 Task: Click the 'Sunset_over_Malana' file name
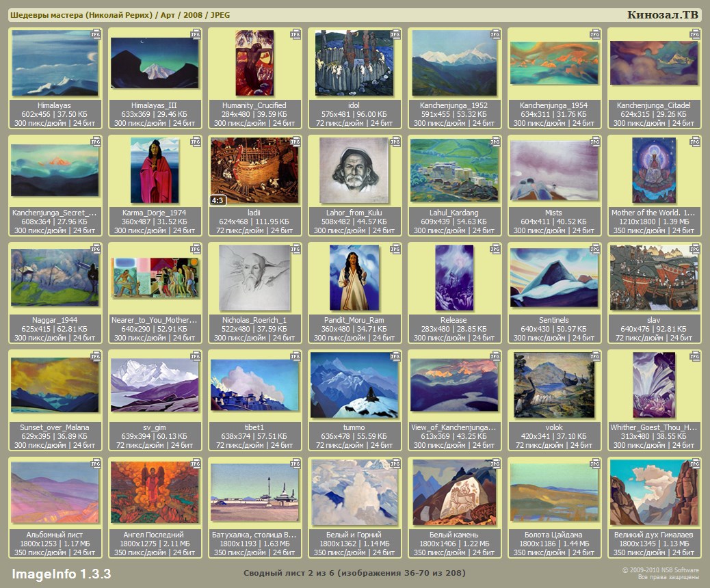[x=55, y=427]
